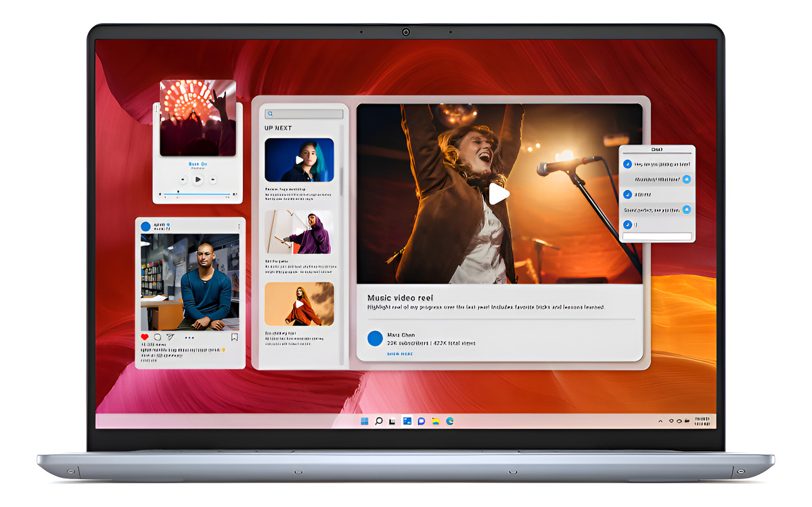The height and width of the screenshot is (507, 812).
Task: Click the music player progress bar
Action: pyautogui.click(x=198, y=194)
